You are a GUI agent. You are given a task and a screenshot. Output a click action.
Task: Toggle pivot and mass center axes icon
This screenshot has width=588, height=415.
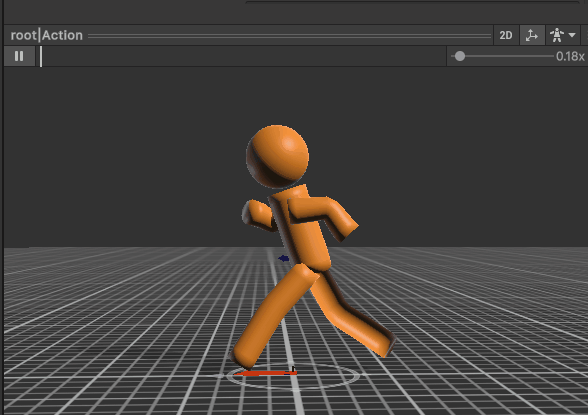[532, 35]
